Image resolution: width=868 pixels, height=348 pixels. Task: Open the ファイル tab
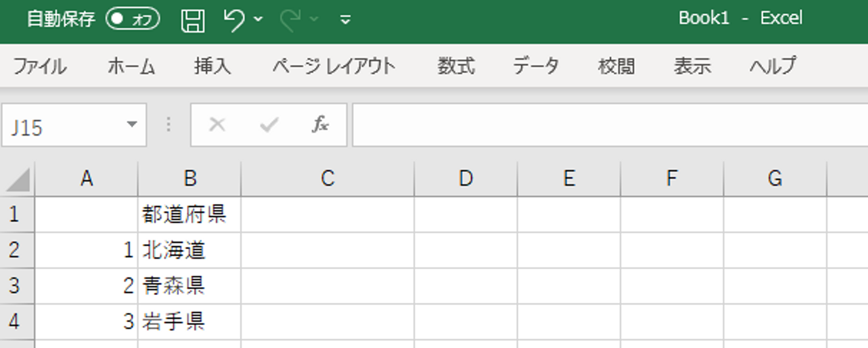[40, 66]
